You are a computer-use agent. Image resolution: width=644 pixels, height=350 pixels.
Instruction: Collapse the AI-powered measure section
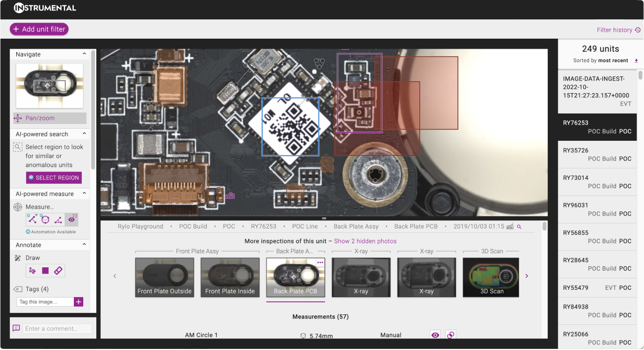(x=84, y=194)
